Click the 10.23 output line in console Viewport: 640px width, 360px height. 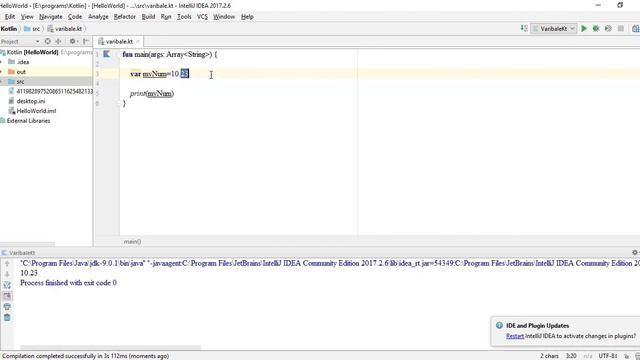coord(29,273)
